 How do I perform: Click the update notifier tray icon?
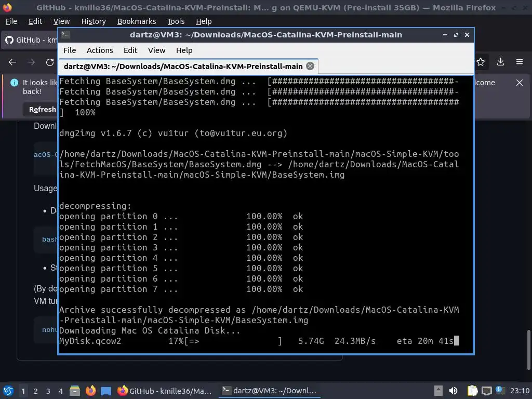pos(499,390)
